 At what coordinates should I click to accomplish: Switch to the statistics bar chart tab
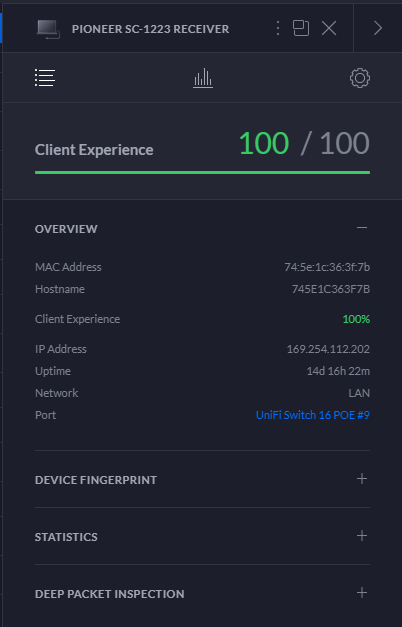pyautogui.click(x=203, y=78)
